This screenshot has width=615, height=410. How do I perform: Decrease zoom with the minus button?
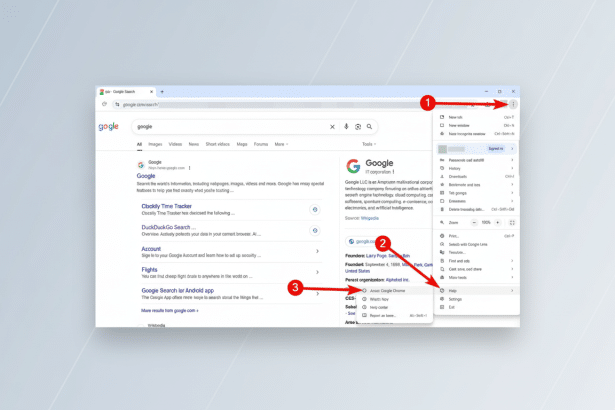coord(474,222)
